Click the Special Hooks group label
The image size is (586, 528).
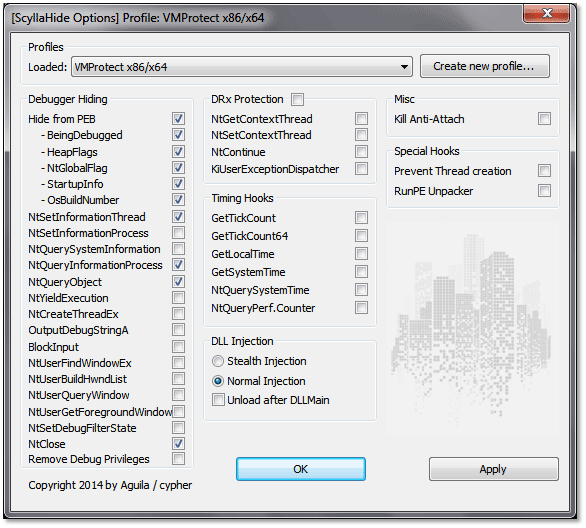(427, 151)
